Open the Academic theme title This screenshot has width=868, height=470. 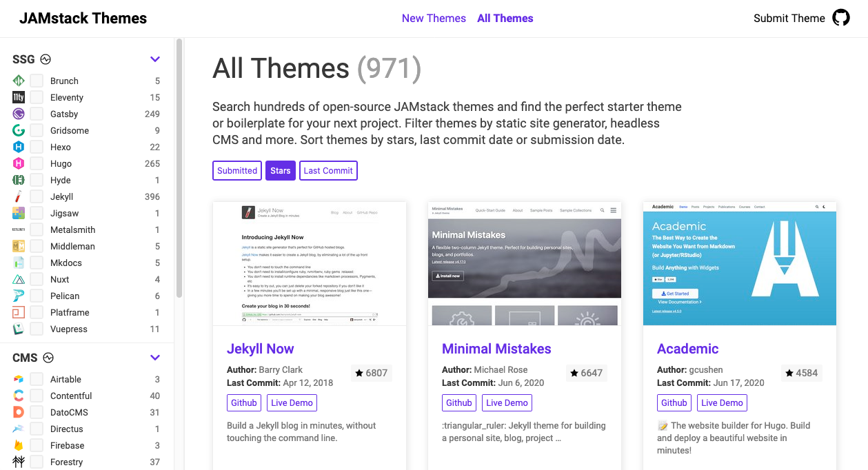tap(688, 349)
